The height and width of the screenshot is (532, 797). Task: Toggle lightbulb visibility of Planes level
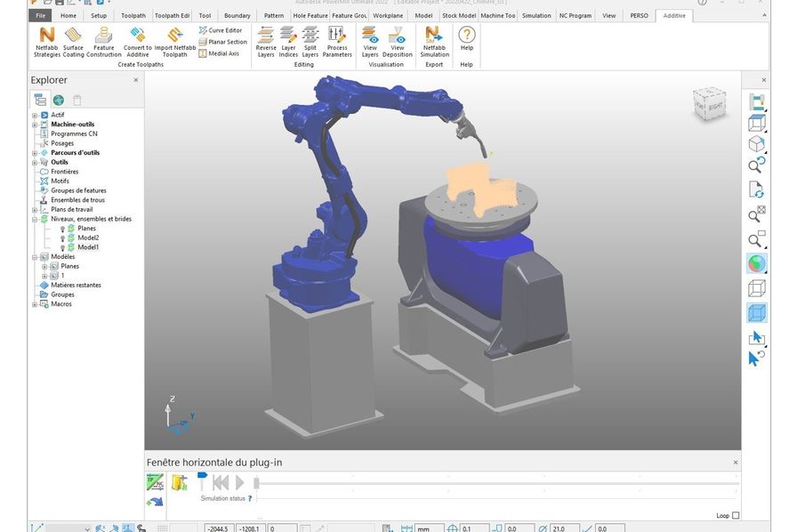coord(62,229)
